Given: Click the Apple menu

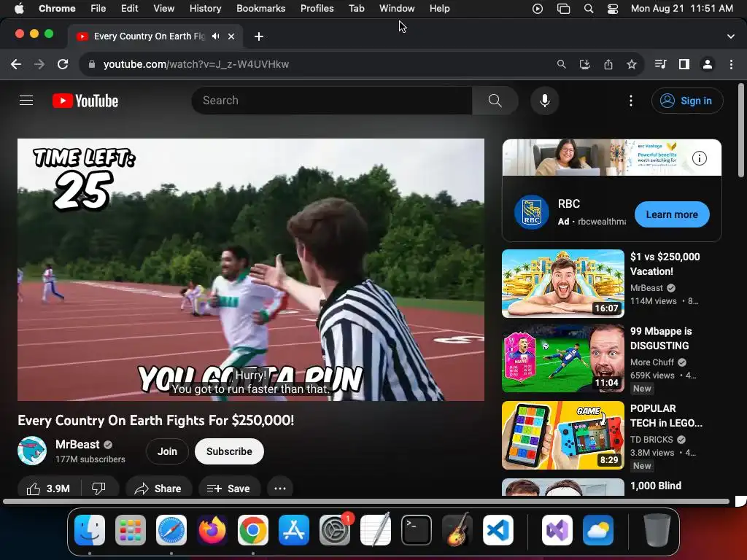Looking at the screenshot, I should (x=19, y=8).
